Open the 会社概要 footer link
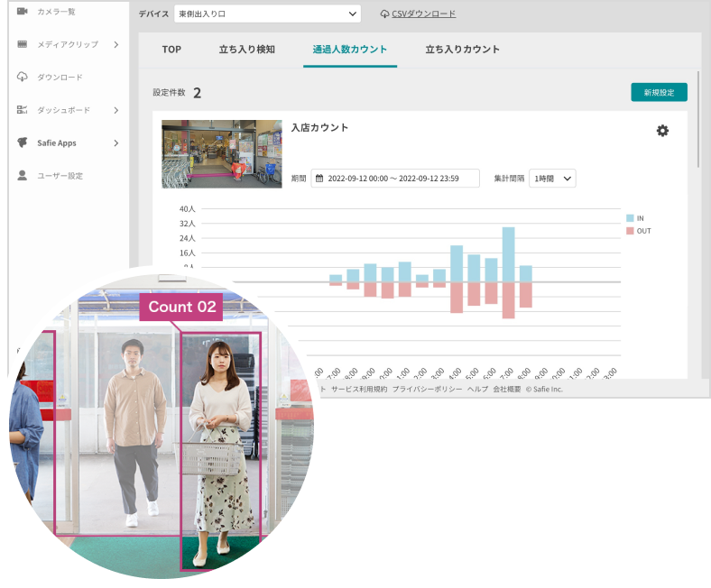This screenshot has height=588, width=711. 507,390
